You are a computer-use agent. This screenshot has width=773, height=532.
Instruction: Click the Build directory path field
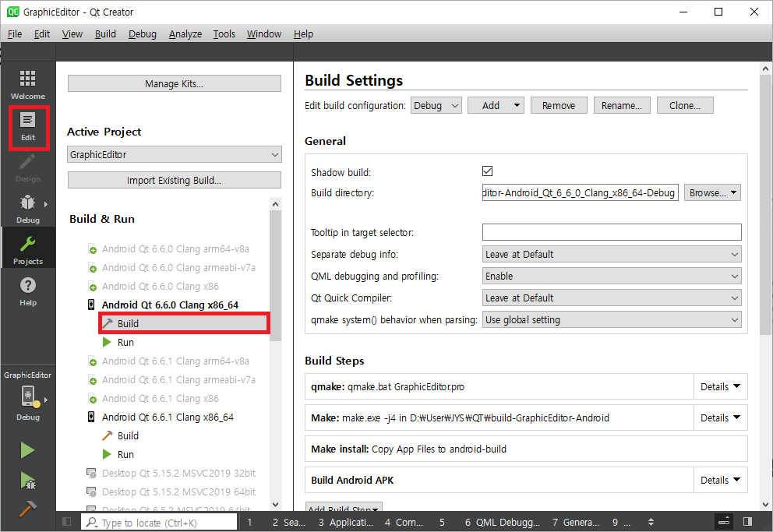point(580,192)
